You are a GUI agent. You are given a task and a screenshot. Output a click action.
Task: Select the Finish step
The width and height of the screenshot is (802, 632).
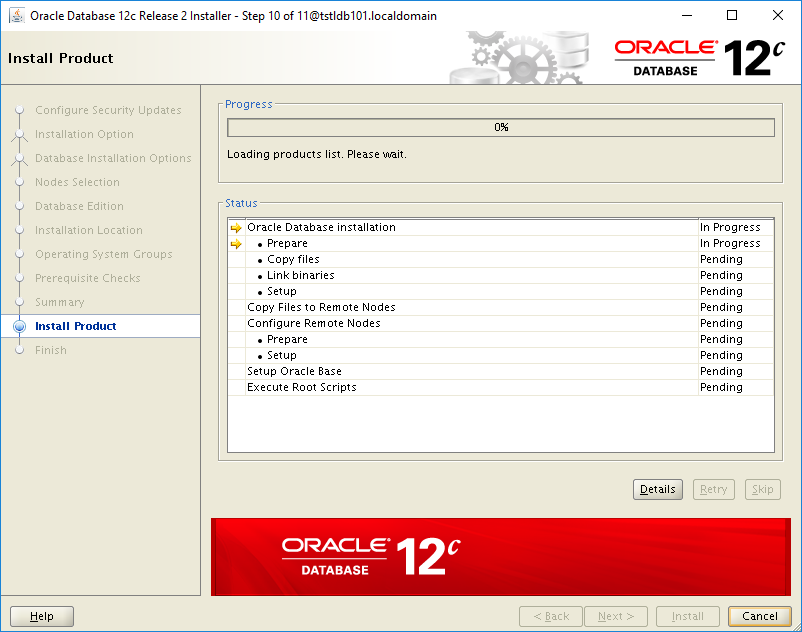point(51,350)
